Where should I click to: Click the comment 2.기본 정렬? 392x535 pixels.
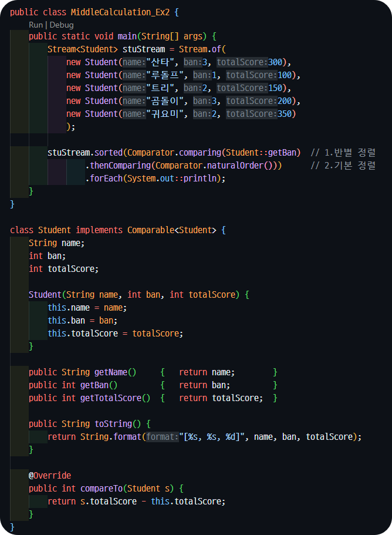pos(343,166)
